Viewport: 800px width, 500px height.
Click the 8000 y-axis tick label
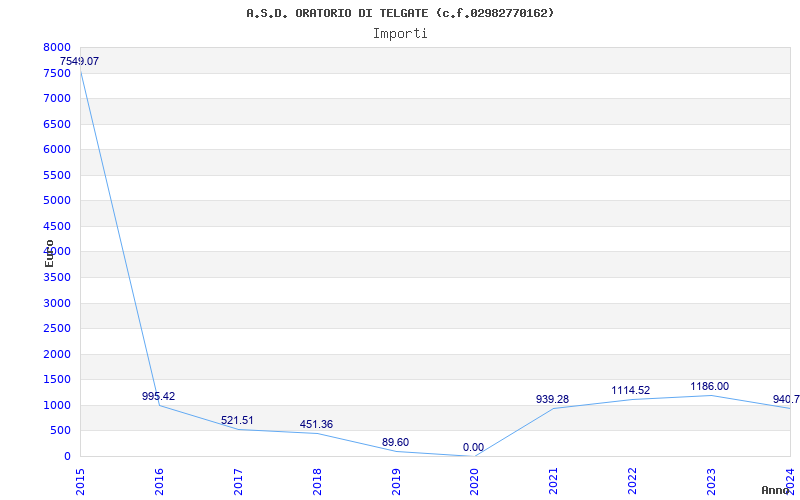(57, 47)
